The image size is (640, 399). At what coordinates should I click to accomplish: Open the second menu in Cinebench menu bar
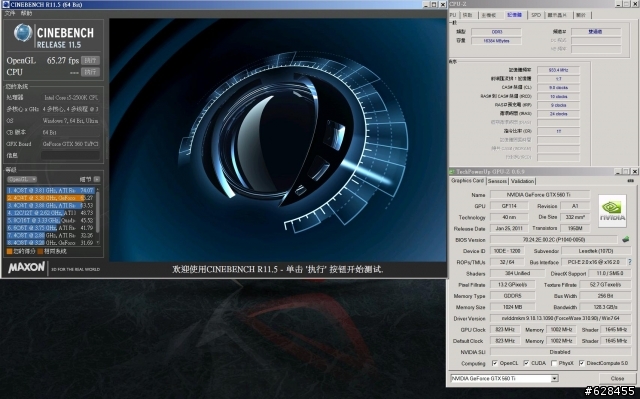click(26, 13)
